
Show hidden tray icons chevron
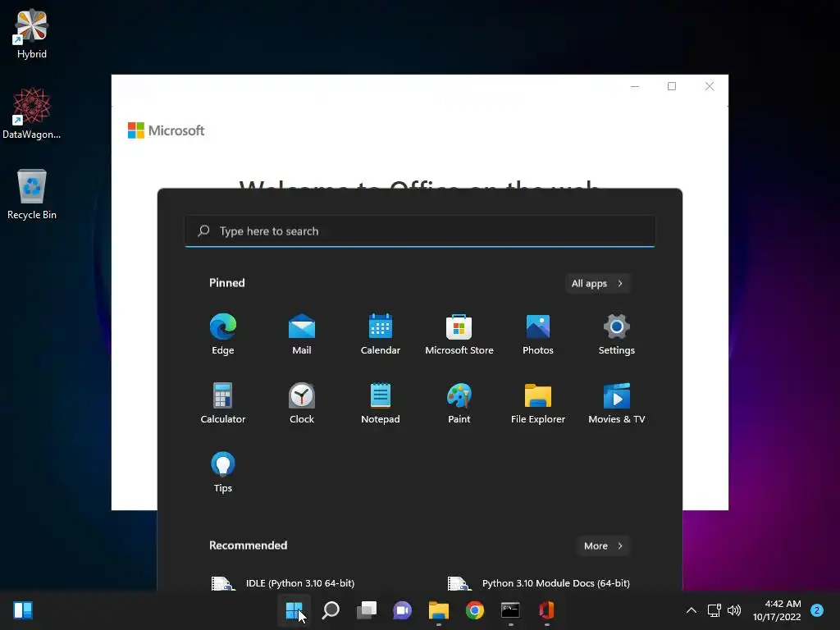[x=691, y=610]
